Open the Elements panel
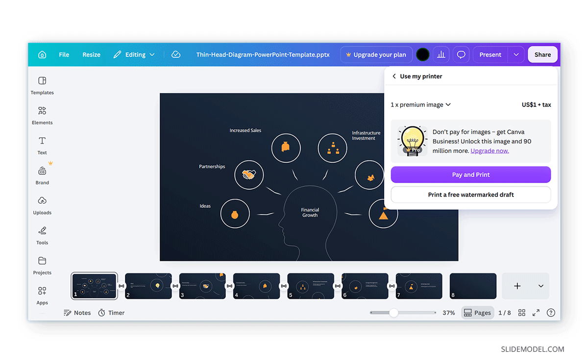This screenshot has height=364, width=588. pos(42,115)
